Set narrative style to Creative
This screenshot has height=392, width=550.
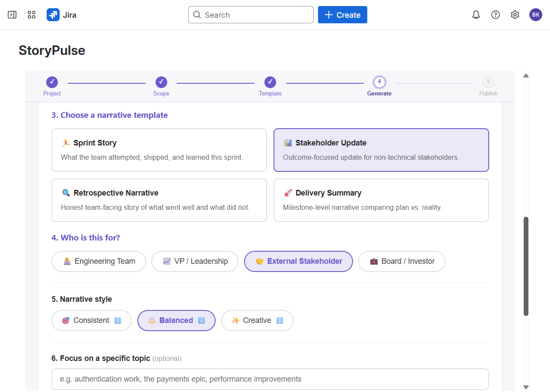258,320
